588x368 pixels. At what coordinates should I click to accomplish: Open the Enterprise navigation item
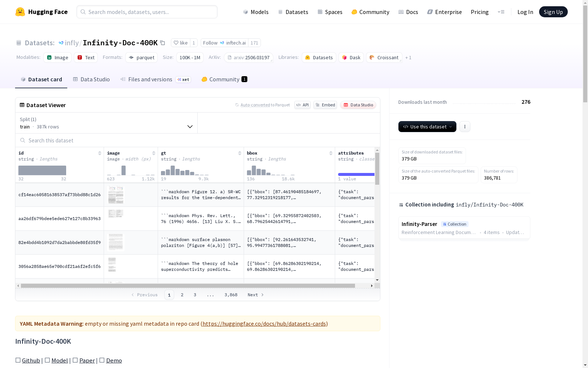click(x=445, y=12)
